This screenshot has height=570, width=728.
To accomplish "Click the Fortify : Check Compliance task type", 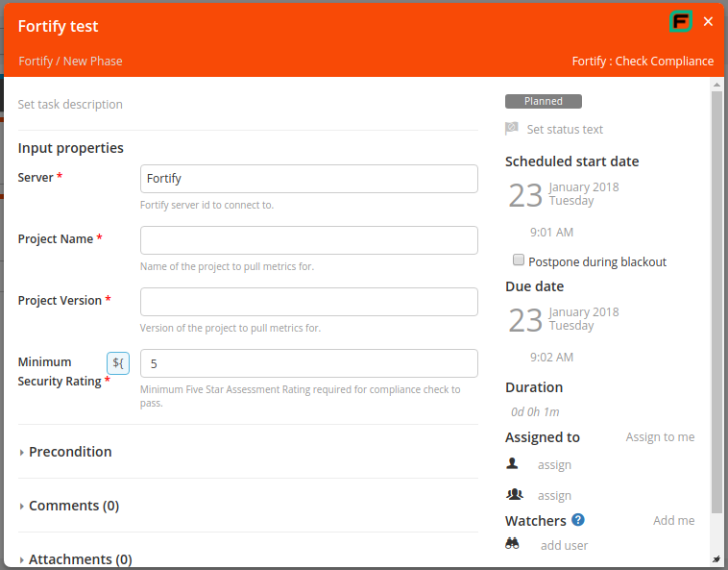I will 643,62.
